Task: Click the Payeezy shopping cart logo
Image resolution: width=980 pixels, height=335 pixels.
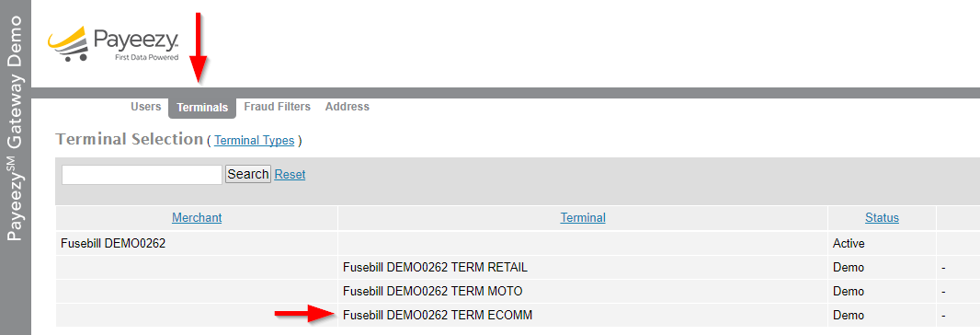Action: (113, 44)
